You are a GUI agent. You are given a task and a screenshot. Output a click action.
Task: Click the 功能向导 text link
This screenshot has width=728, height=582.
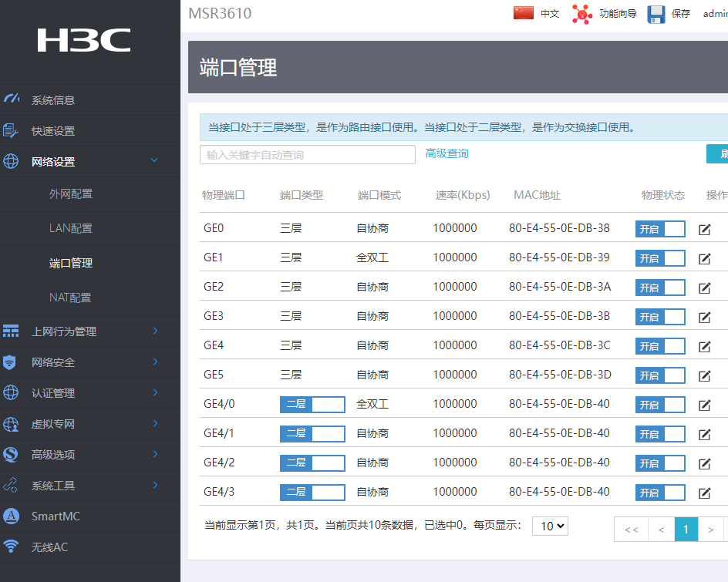pos(618,13)
